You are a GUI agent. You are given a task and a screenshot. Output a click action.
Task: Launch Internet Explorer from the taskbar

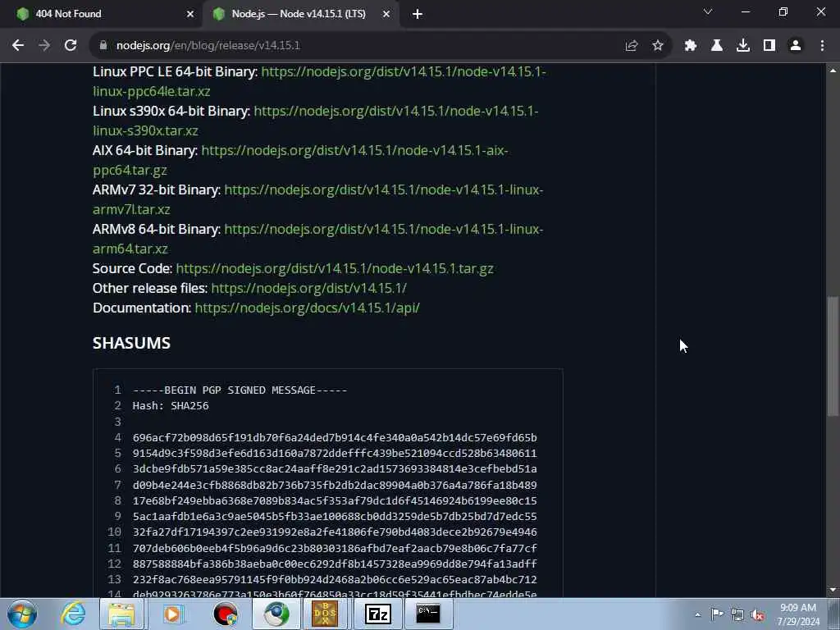click(73, 614)
